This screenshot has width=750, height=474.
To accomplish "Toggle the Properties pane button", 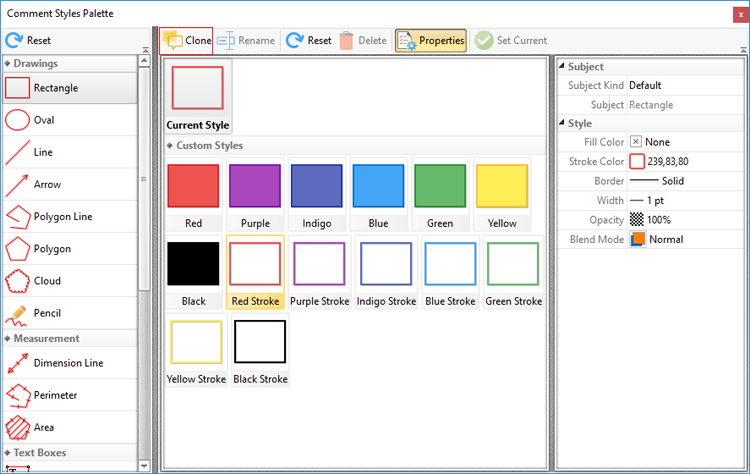I will 431,41.
